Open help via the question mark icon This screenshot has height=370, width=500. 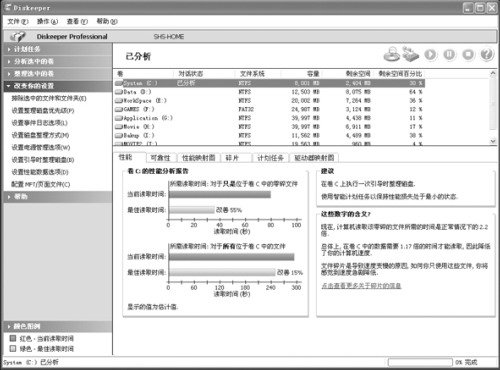(487, 54)
